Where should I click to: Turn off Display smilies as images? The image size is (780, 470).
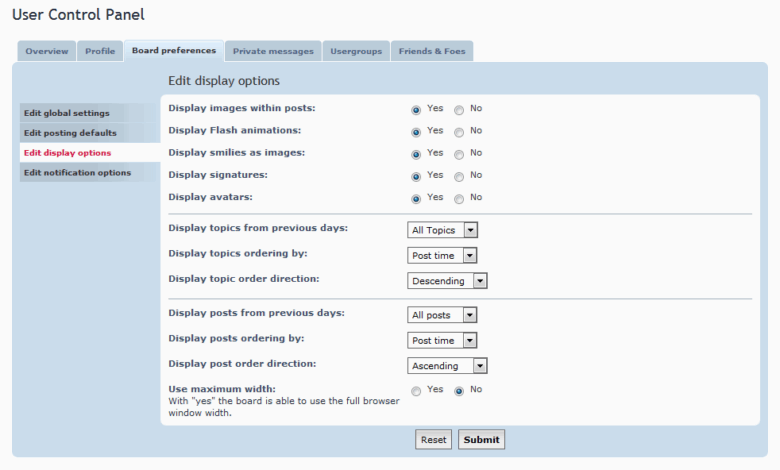[459, 154]
